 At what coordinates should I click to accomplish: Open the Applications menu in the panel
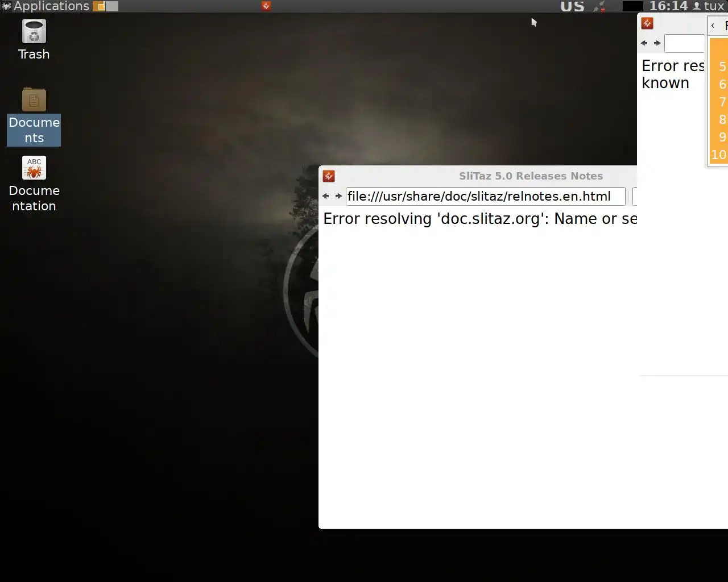click(x=45, y=6)
